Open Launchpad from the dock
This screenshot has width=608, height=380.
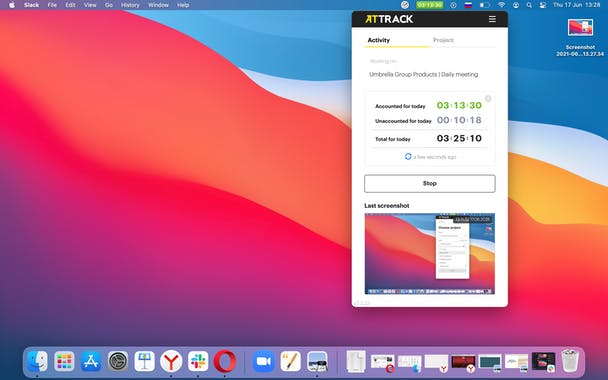coord(64,361)
